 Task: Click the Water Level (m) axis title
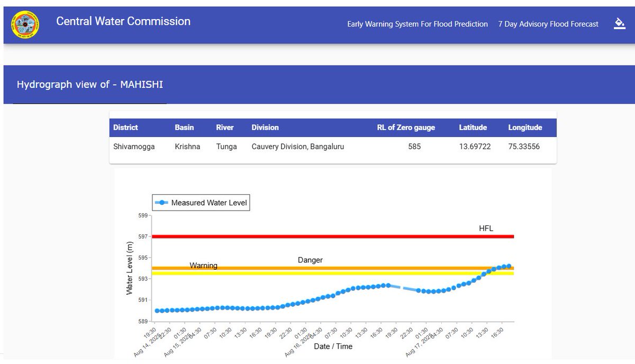tap(129, 268)
